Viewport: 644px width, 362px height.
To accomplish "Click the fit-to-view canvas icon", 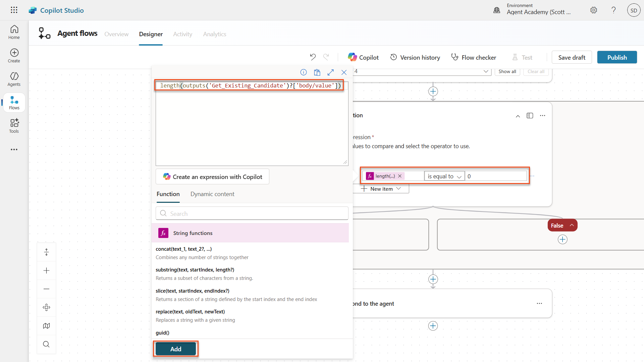I will [x=47, y=307].
